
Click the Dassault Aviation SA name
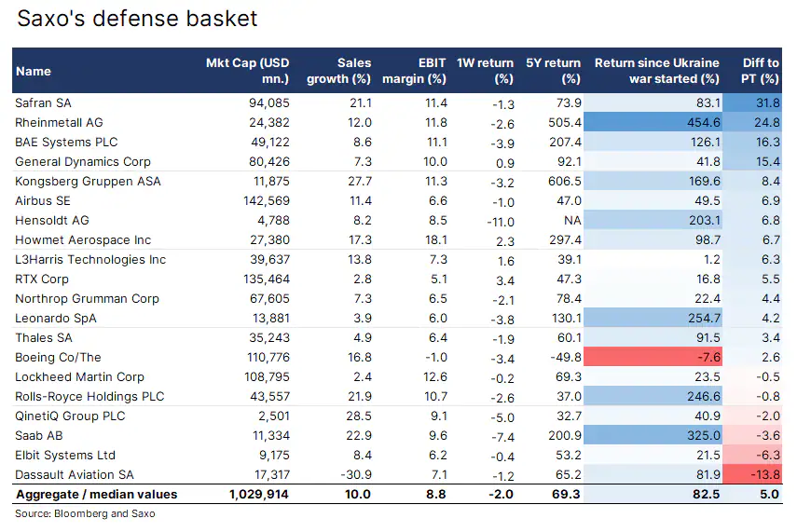coord(75,474)
